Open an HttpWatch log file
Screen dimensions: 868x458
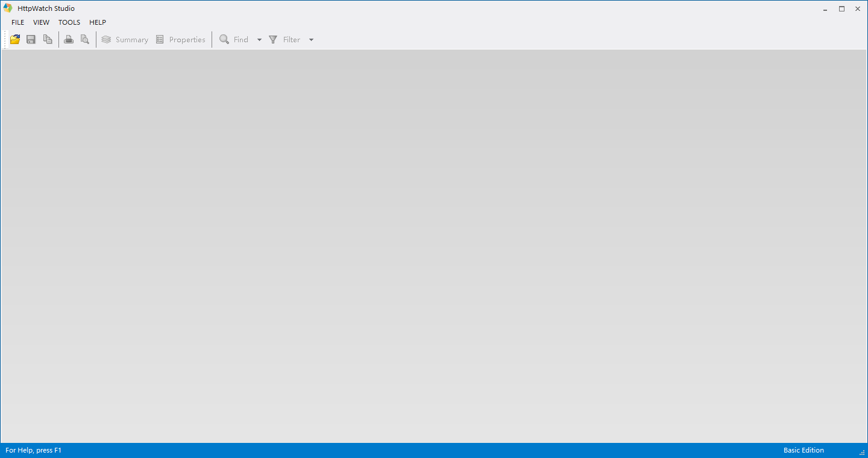(x=14, y=39)
